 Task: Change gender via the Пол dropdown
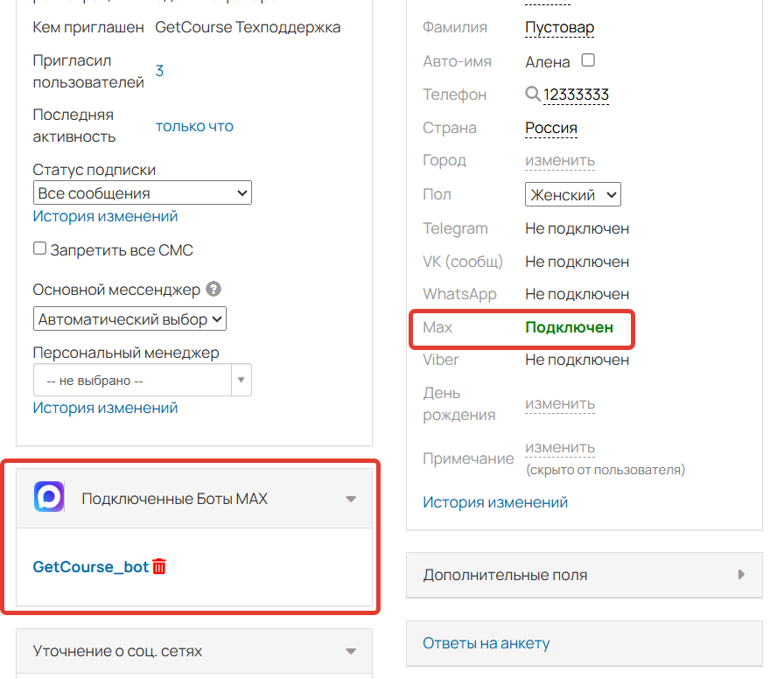coord(572,194)
